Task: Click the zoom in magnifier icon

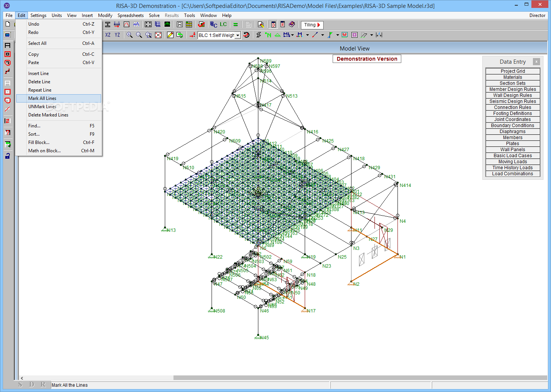Action: (129, 35)
